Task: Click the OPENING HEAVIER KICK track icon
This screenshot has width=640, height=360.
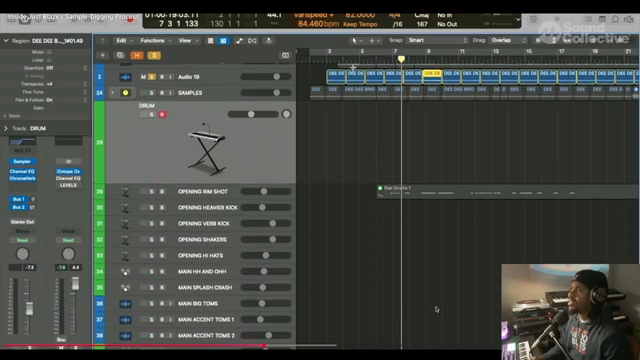Action: 125,208
